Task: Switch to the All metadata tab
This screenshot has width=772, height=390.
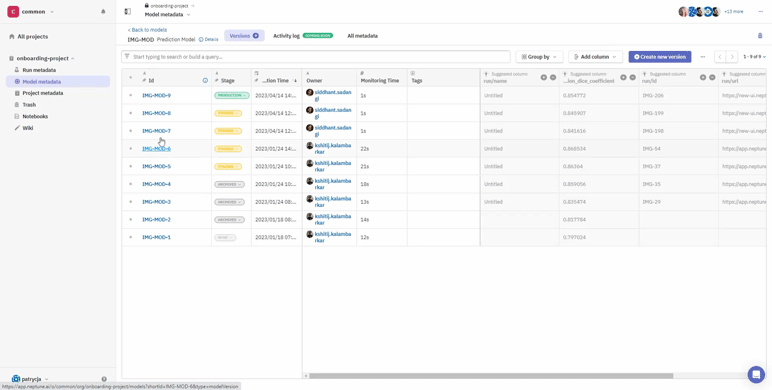Action: pyautogui.click(x=362, y=35)
